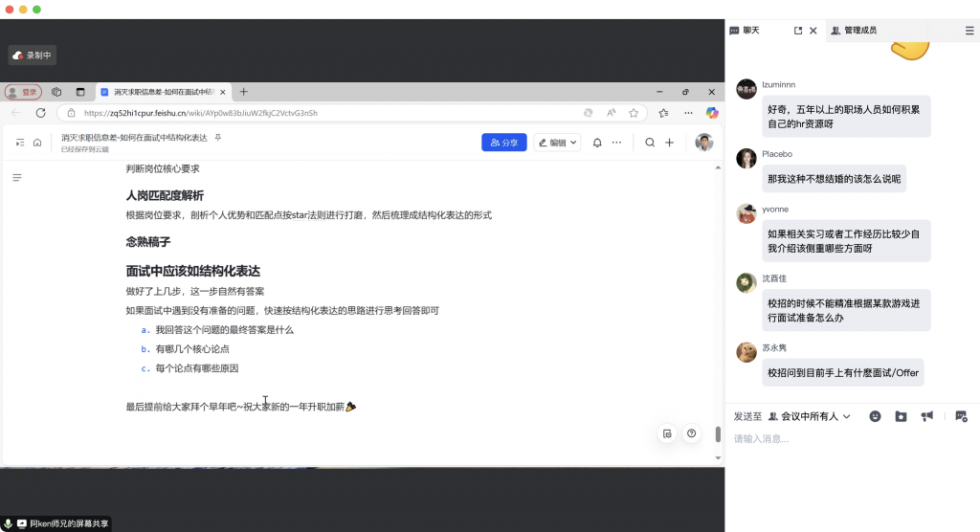The image size is (980, 532).
Task: Click the search icon in document header
Action: [650, 143]
